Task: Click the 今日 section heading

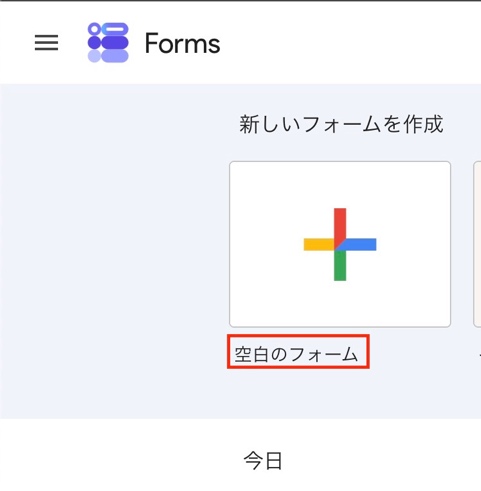Action: (x=263, y=461)
